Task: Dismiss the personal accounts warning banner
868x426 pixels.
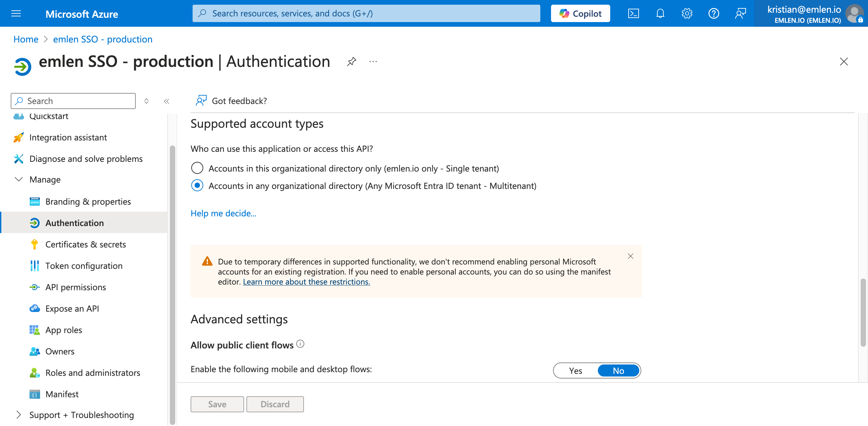Action: 630,256
